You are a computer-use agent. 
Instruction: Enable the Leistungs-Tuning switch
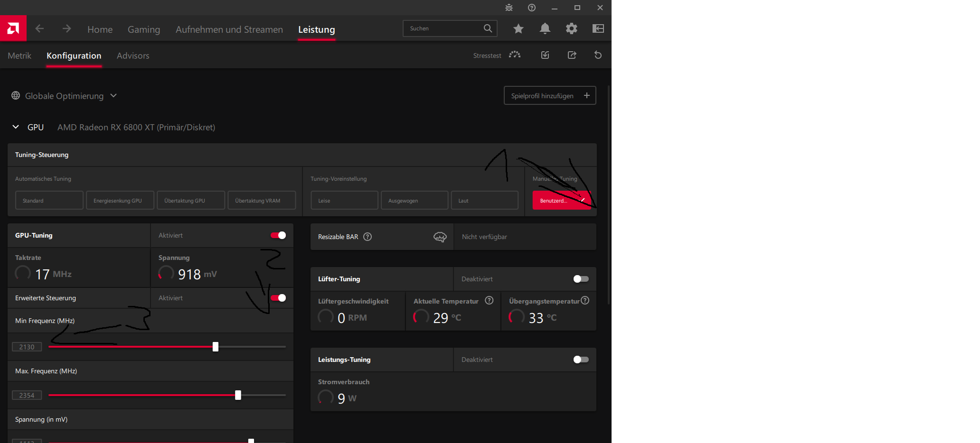pyautogui.click(x=581, y=360)
